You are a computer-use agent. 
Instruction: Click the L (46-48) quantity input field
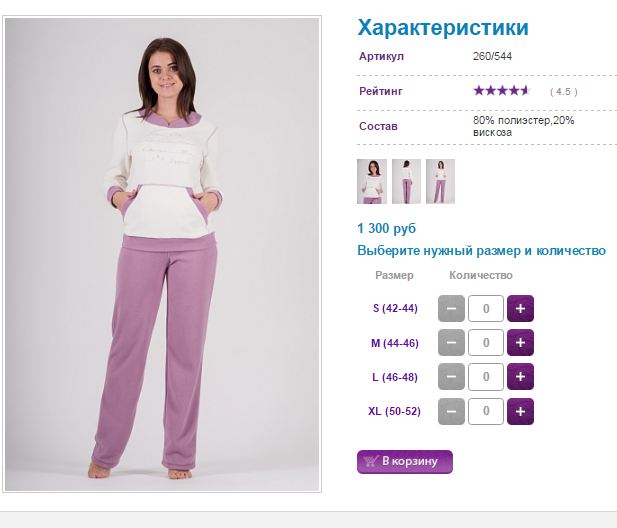(x=486, y=377)
